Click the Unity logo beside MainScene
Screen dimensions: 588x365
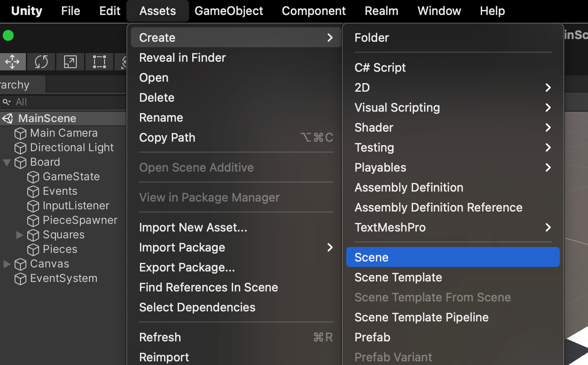point(8,119)
